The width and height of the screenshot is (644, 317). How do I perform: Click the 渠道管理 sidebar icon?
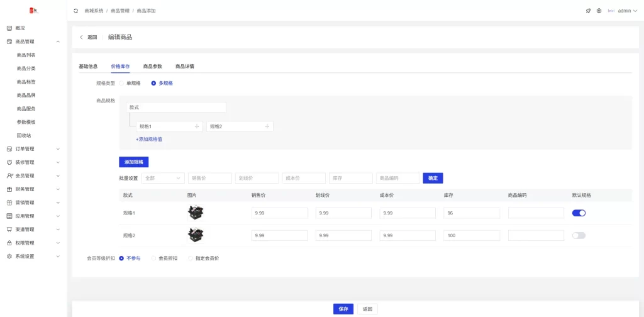pos(9,230)
